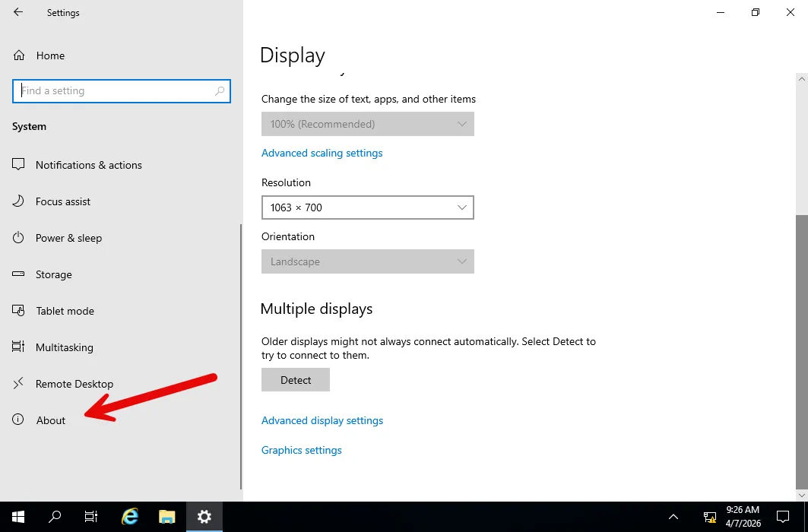This screenshot has height=532, width=808.
Task: Click the Storage drive icon
Action: (x=19, y=274)
